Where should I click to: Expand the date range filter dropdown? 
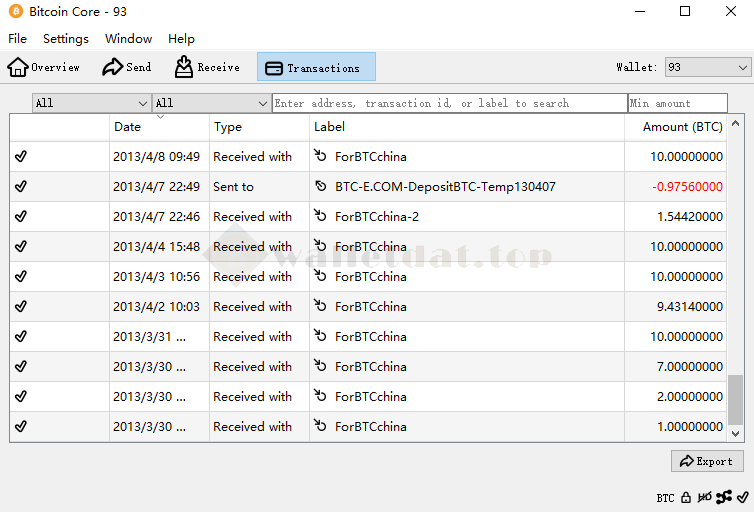(x=91, y=103)
